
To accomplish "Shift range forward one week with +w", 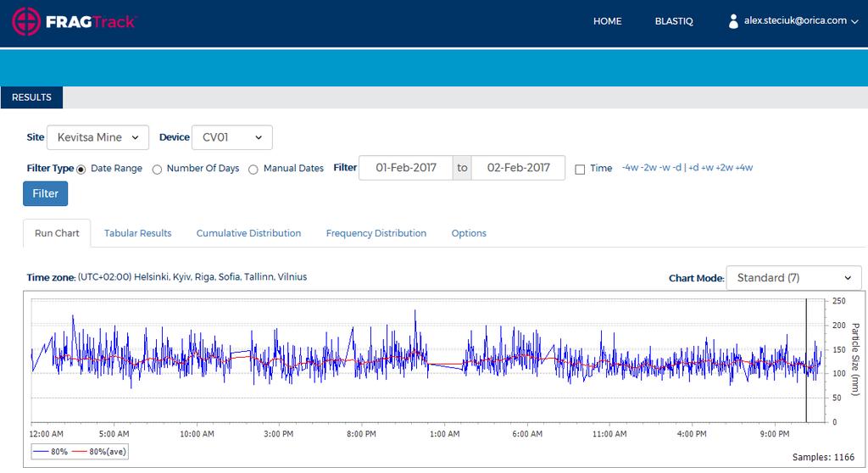I will coord(708,168).
